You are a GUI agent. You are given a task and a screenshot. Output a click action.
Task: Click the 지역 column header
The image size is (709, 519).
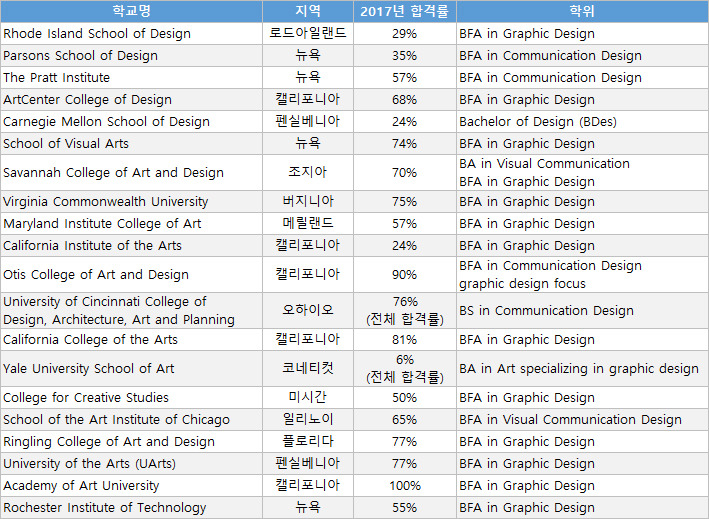pyautogui.click(x=307, y=11)
